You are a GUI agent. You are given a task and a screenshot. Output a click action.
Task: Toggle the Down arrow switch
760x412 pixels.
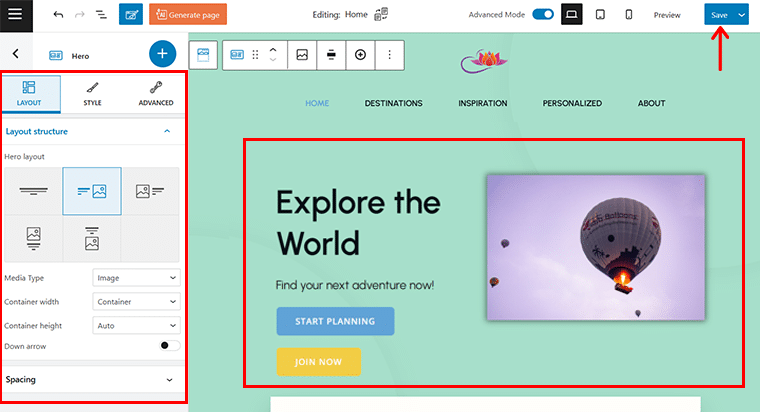coord(170,346)
